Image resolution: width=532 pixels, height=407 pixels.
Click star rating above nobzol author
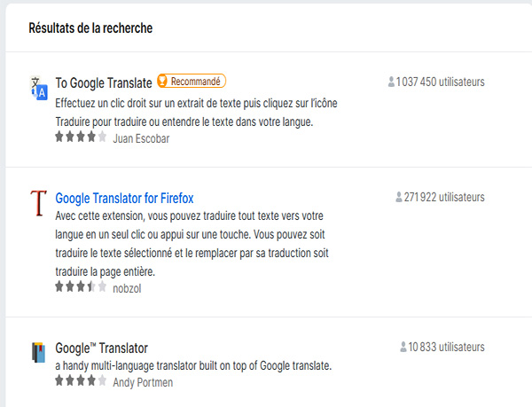point(81,286)
